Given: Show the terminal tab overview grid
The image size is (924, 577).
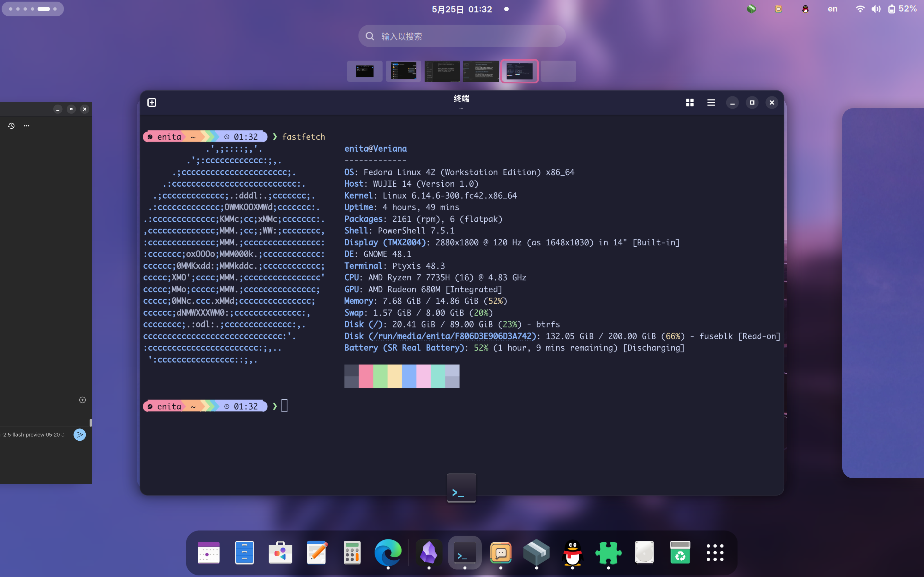Looking at the screenshot, I should pyautogui.click(x=690, y=102).
